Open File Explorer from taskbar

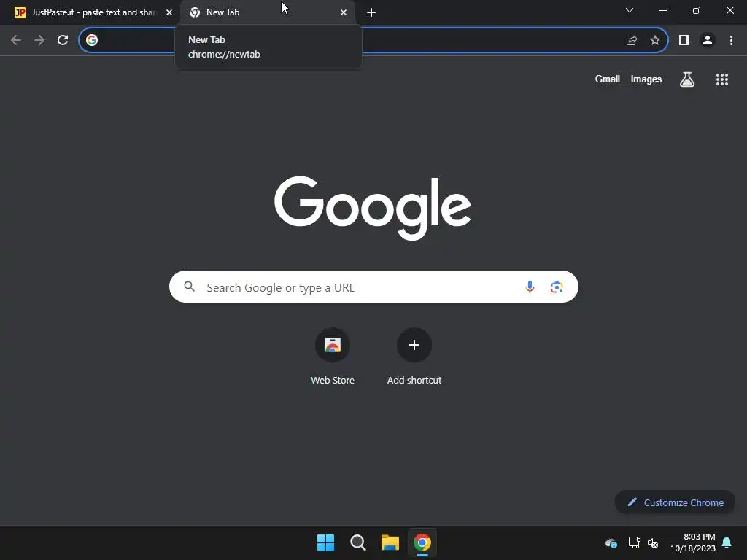click(x=390, y=542)
